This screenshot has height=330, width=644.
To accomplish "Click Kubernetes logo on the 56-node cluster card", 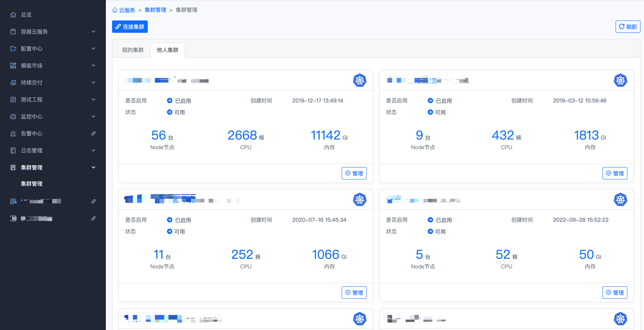I will click(359, 80).
